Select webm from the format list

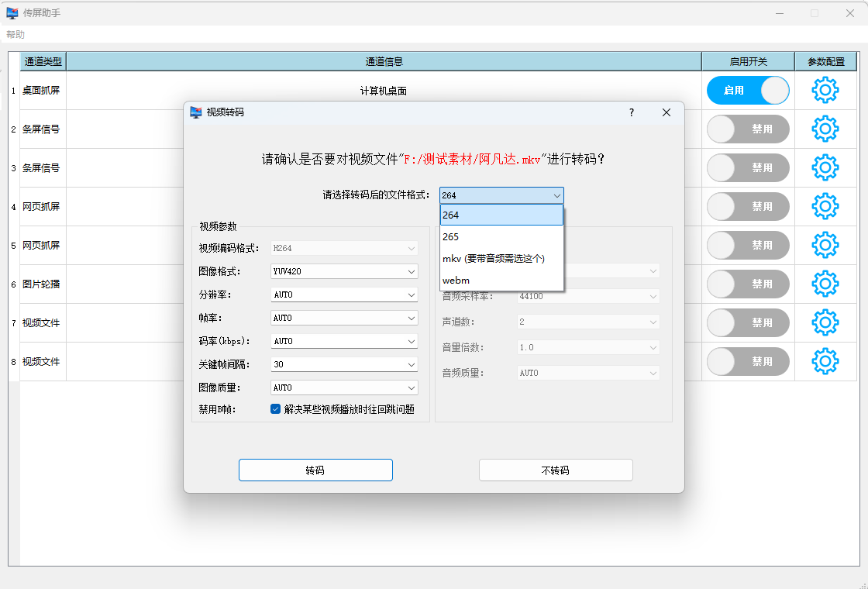(501, 280)
